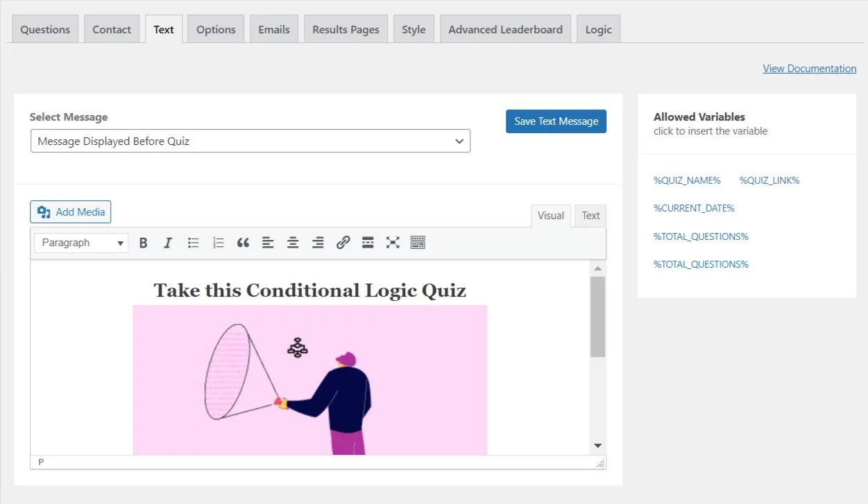Image resolution: width=868 pixels, height=504 pixels.
Task: Click Add Media button
Action: 71,212
